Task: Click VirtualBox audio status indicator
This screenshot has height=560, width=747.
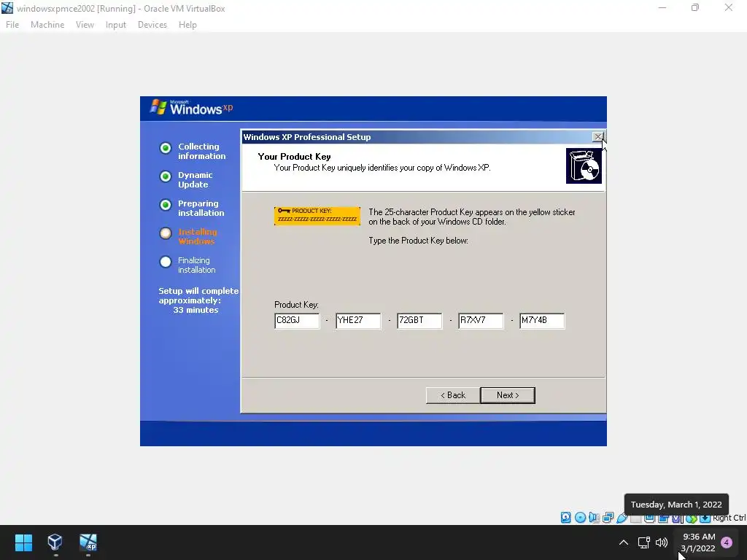Action: [x=594, y=518]
